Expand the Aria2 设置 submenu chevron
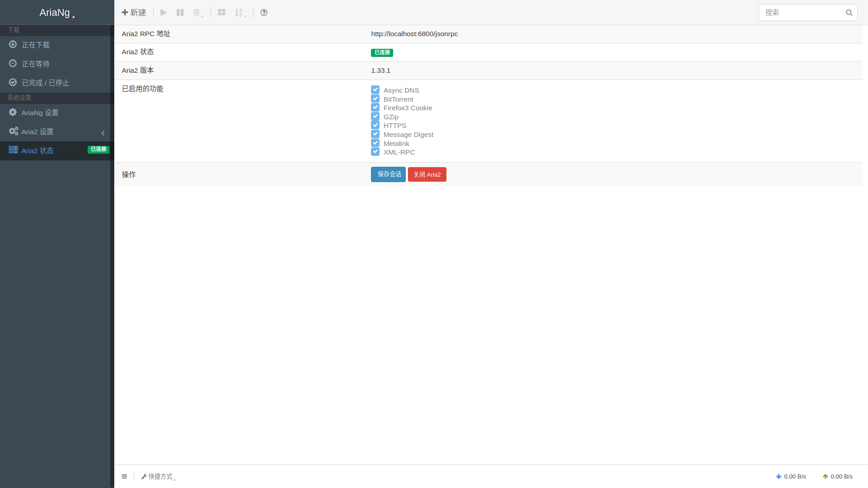This screenshot has height=488, width=868. pos(103,133)
